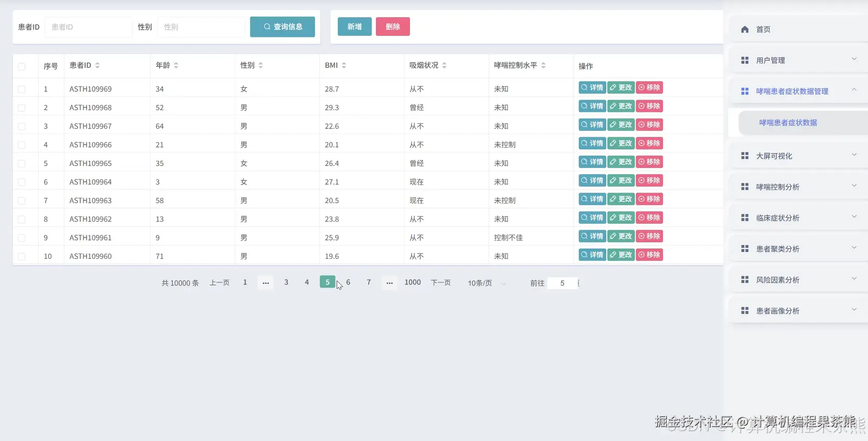Sort by 吸烟状况 column sort arrows
Image resolution: width=868 pixels, height=441 pixels.
click(x=444, y=65)
